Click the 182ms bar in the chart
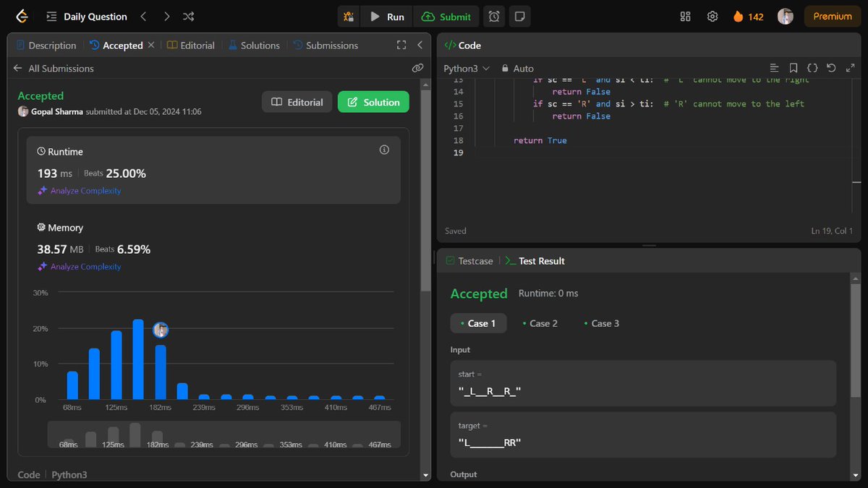868x488 pixels. pyautogui.click(x=161, y=372)
